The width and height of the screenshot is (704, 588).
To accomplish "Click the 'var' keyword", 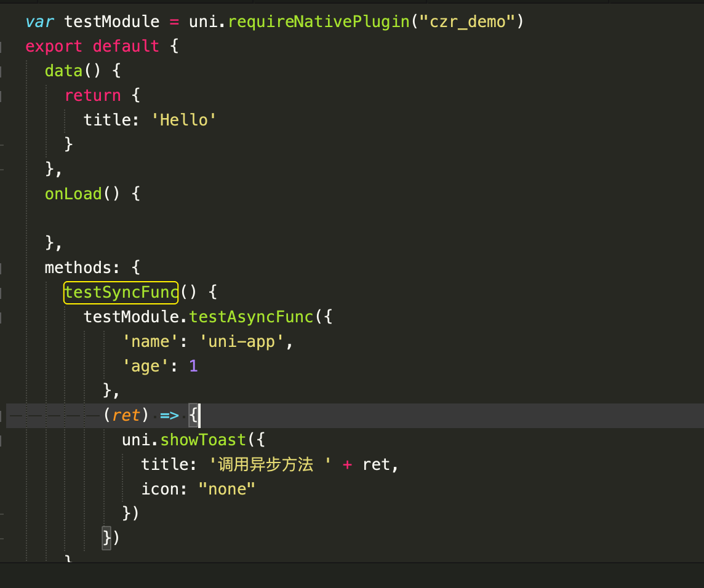I will 39,22.
